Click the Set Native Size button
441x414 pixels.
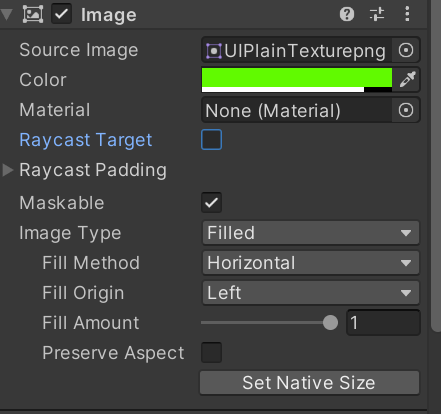point(309,383)
